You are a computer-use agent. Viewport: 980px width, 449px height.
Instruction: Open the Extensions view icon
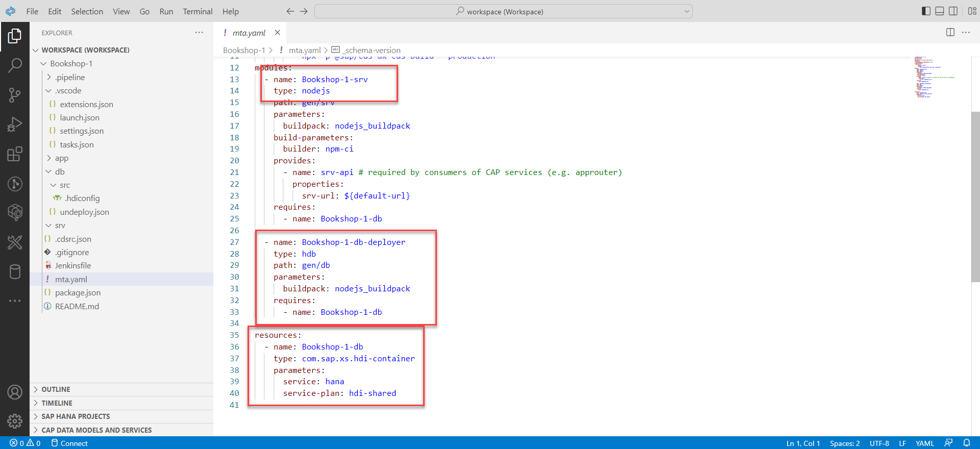tap(15, 154)
